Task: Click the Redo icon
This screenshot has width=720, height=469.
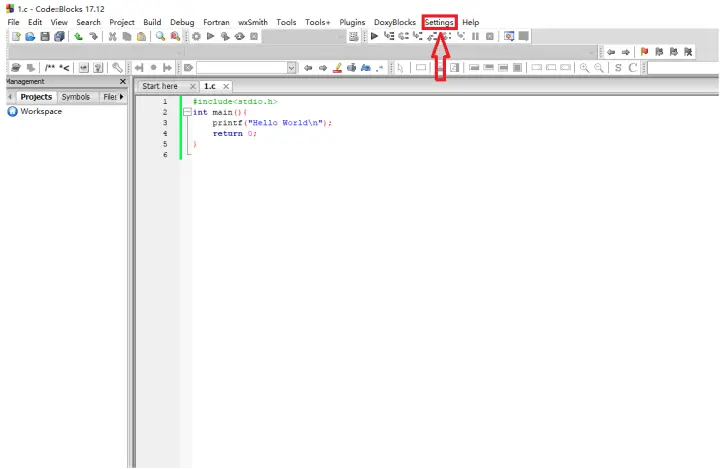Action: click(x=93, y=36)
